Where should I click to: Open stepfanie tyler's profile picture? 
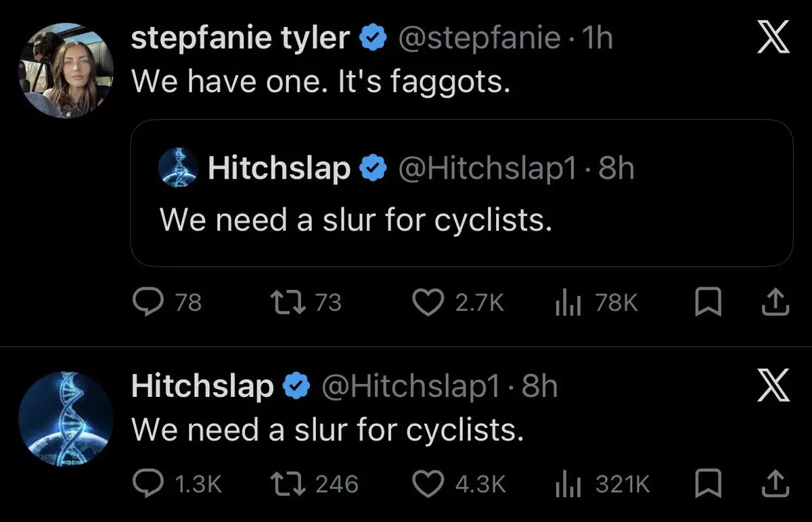click(66, 73)
